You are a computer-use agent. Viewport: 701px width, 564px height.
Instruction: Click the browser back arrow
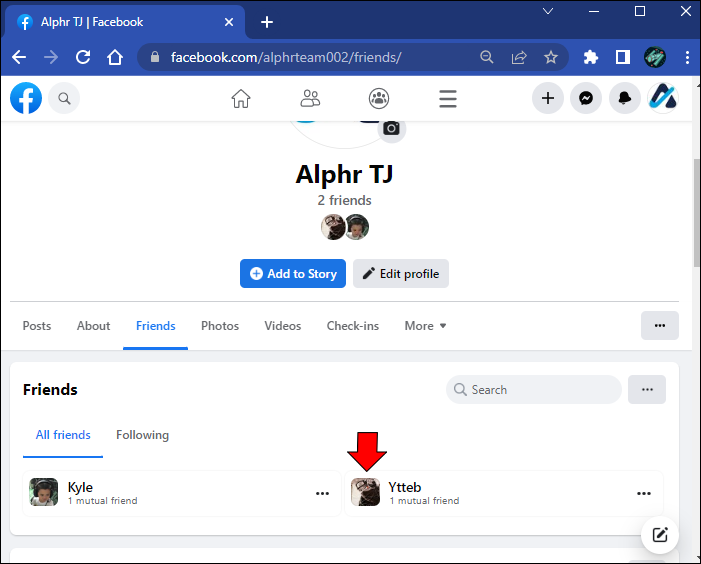19,57
